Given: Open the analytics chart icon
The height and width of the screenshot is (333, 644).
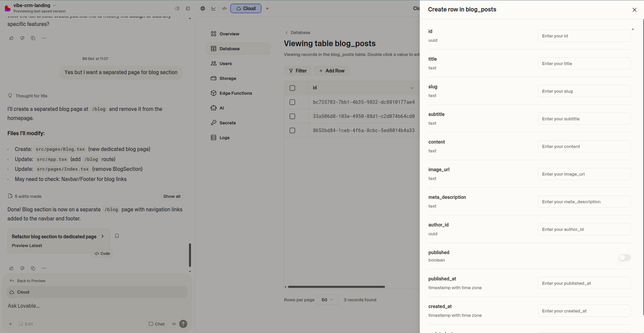Looking at the screenshot, I should point(214,8).
